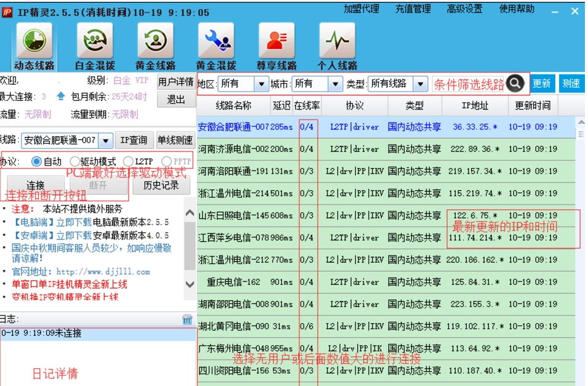
Task: Select the 河南济源电信-002 row
Action: tap(386, 150)
